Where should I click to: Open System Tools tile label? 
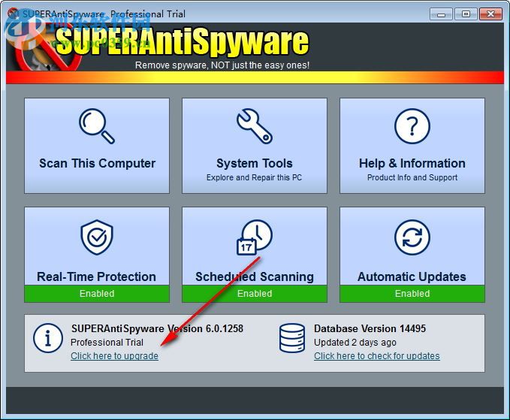coord(255,163)
